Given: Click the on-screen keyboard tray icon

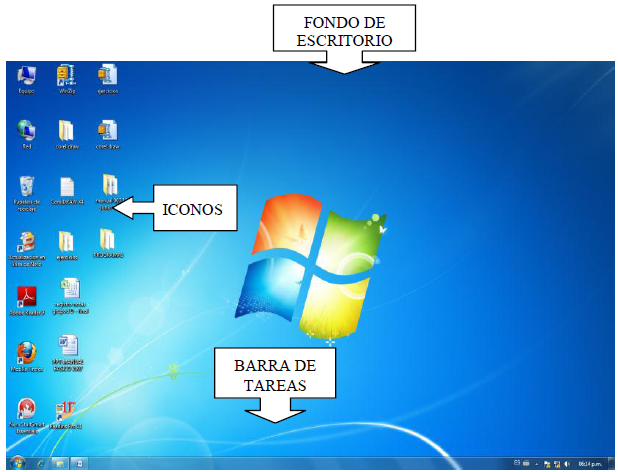Looking at the screenshot, I should click(x=526, y=463).
